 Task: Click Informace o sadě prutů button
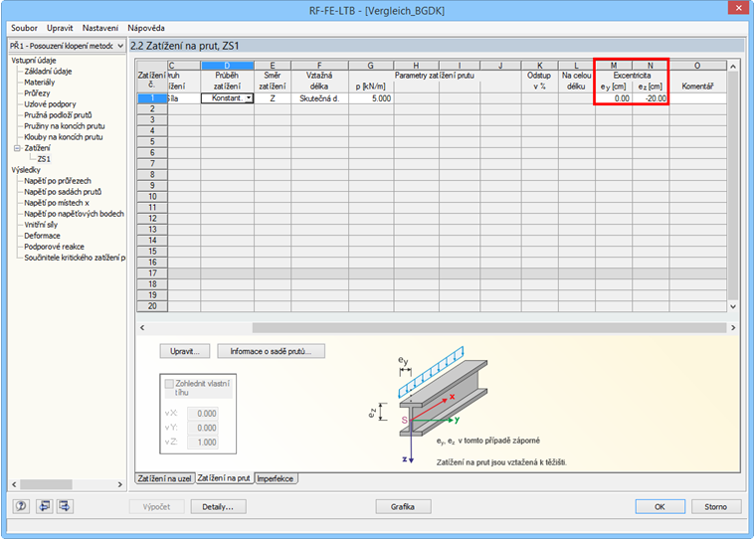[x=271, y=351]
